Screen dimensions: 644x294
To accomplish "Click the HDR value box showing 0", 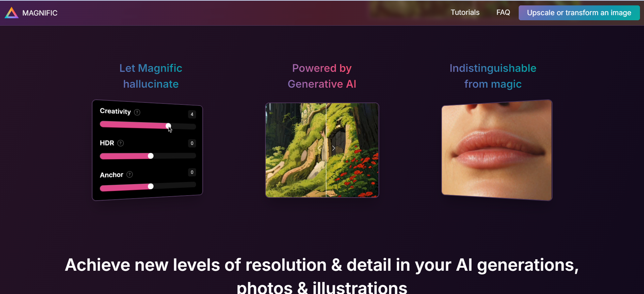I will 192,143.
